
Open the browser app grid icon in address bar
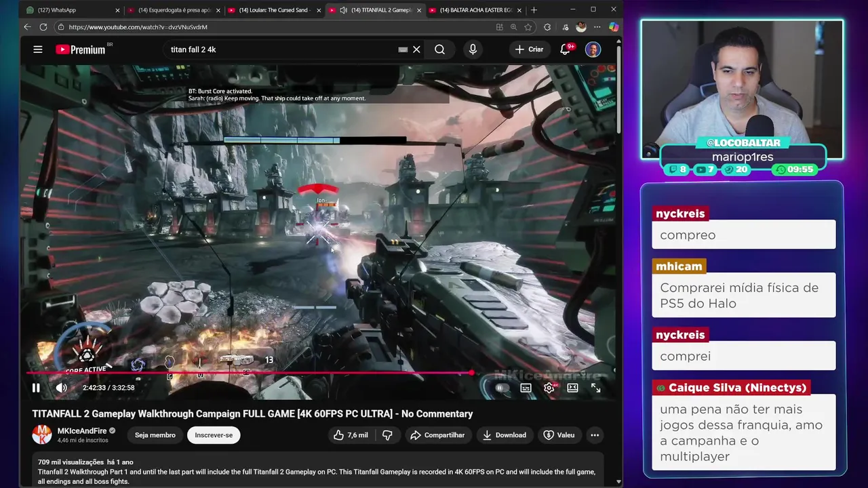[x=500, y=27]
